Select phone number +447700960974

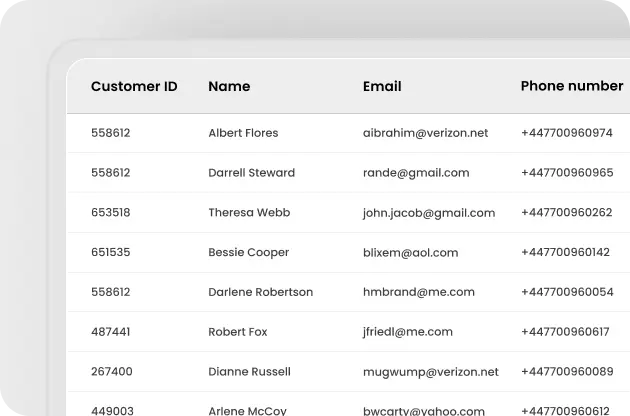pyautogui.click(x=567, y=133)
